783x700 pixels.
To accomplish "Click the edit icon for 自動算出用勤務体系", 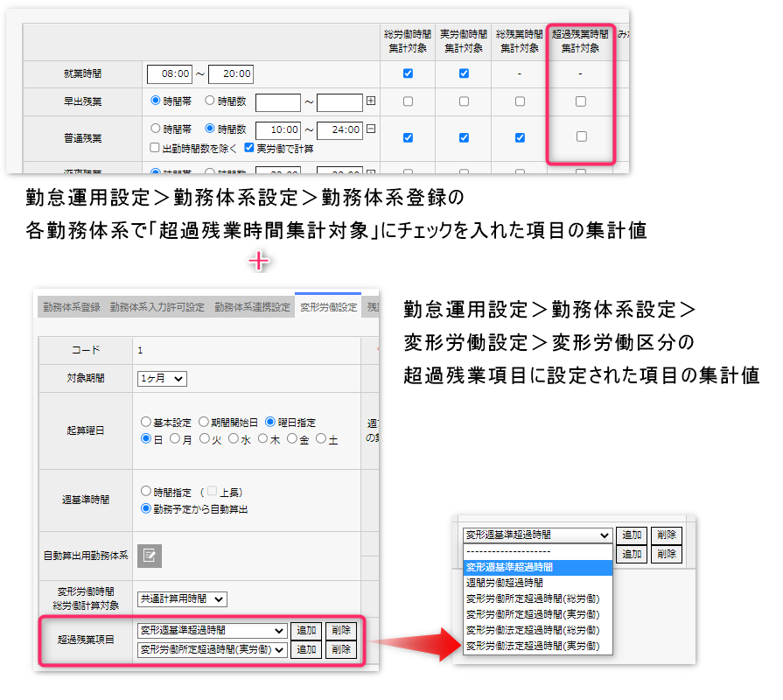I will pyautogui.click(x=150, y=556).
